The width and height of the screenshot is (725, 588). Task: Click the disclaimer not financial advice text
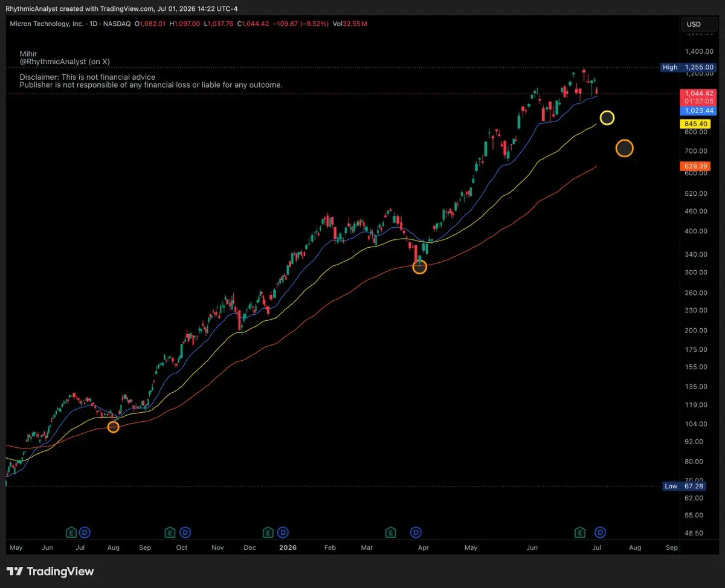coord(87,77)
